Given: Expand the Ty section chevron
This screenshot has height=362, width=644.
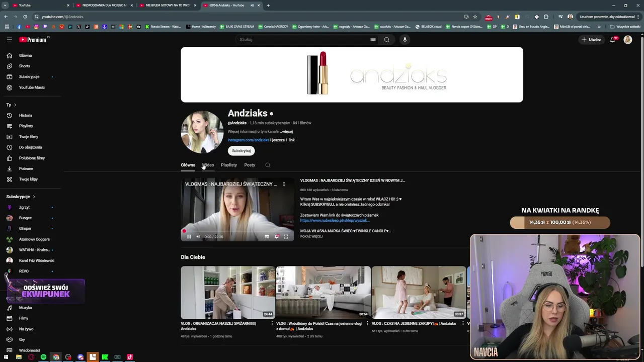Looking at the screenshot, I should click(x=15, y=105).
